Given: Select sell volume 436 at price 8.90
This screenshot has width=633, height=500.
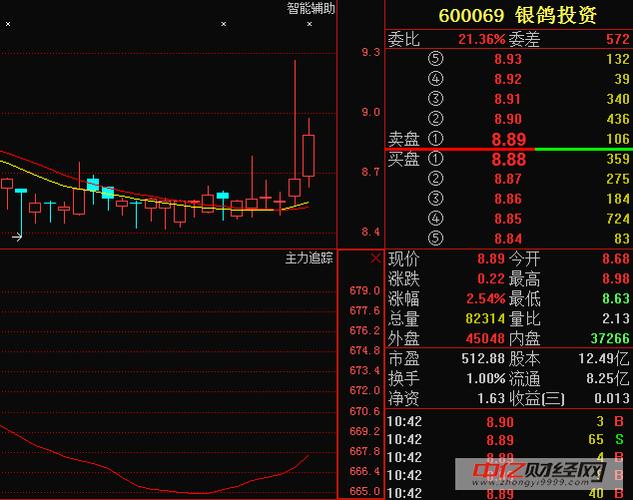Looking at the screenshot, I should [618, 119].
